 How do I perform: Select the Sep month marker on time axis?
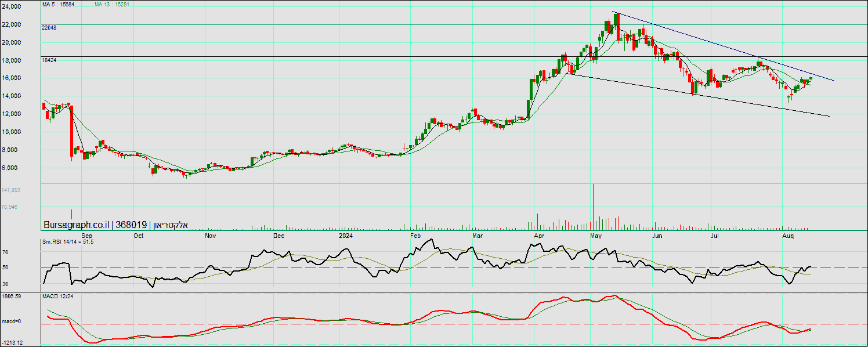[87, 236]
